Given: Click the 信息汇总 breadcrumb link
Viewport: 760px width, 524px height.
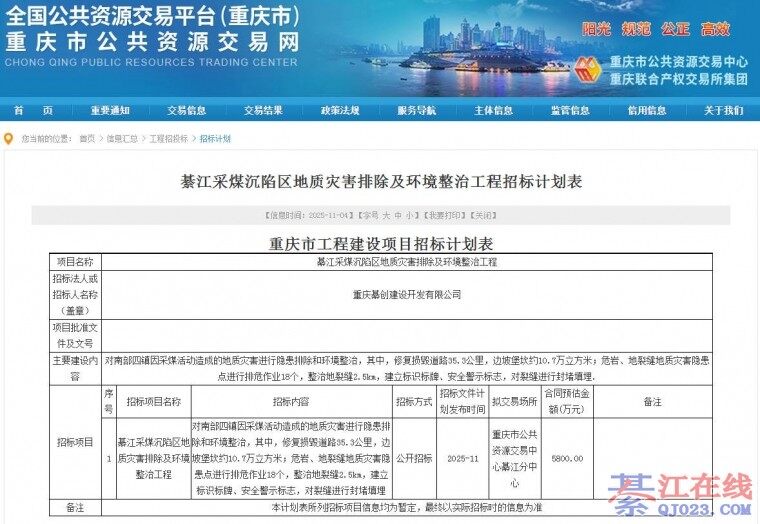Looking at the screenshot, I should [122, 139].
